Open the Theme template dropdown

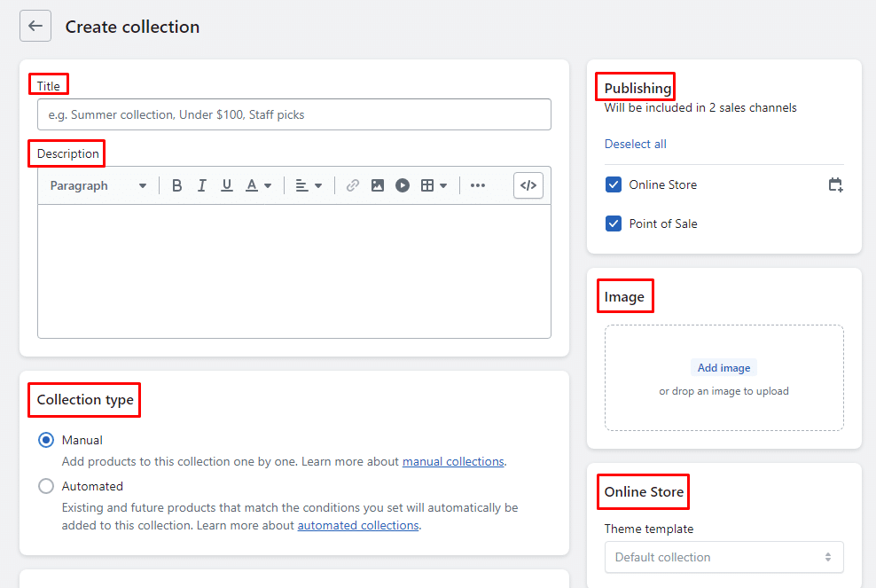click(723, 557)
